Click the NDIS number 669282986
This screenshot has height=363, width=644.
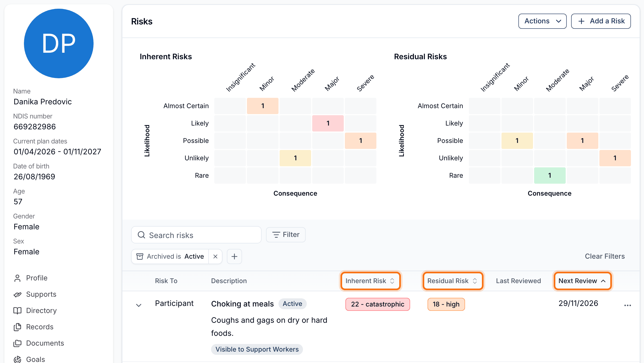pos(35,127)
